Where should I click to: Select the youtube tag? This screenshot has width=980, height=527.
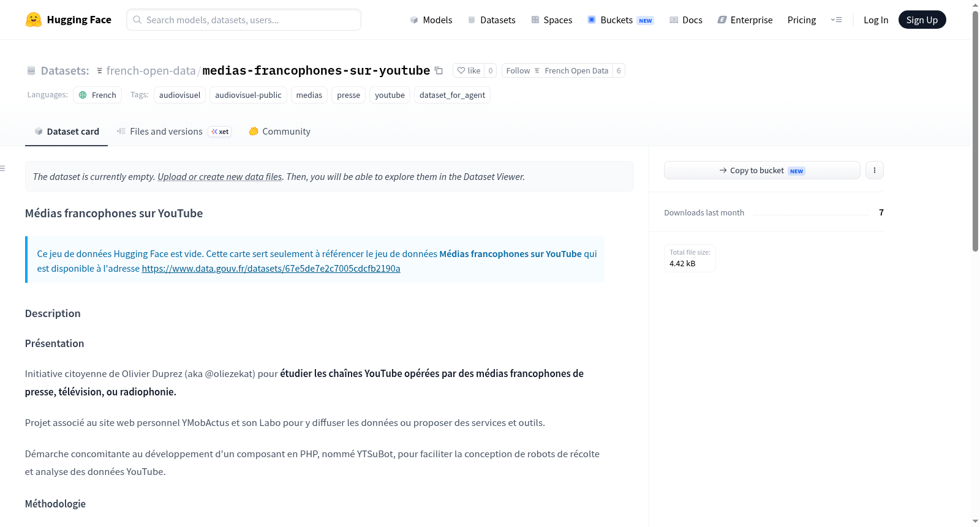coord(390,95)
